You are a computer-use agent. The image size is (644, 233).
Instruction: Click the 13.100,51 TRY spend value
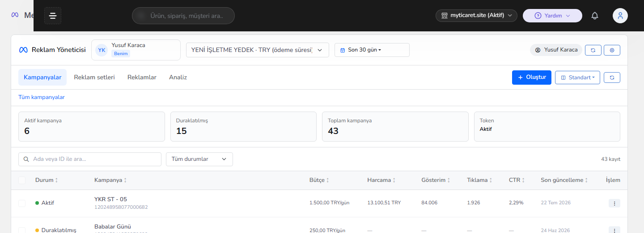(x=384, y=203)
